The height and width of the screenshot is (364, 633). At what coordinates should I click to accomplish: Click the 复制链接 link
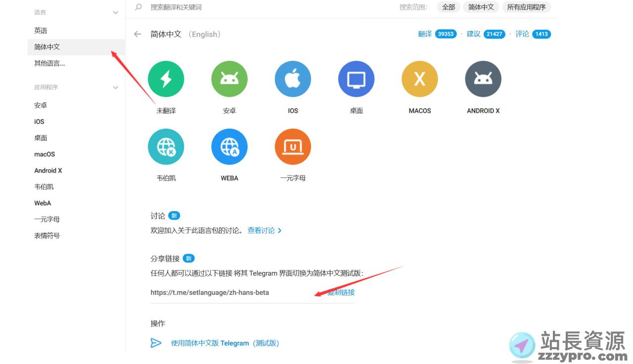pos(342,292)
